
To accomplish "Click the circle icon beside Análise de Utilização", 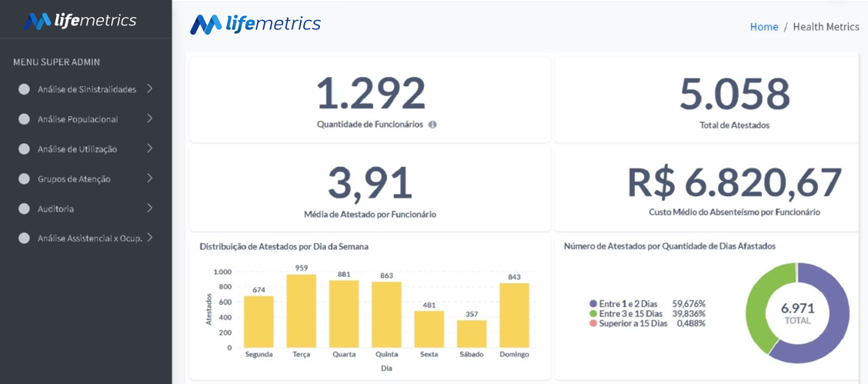I will [24, 149].
